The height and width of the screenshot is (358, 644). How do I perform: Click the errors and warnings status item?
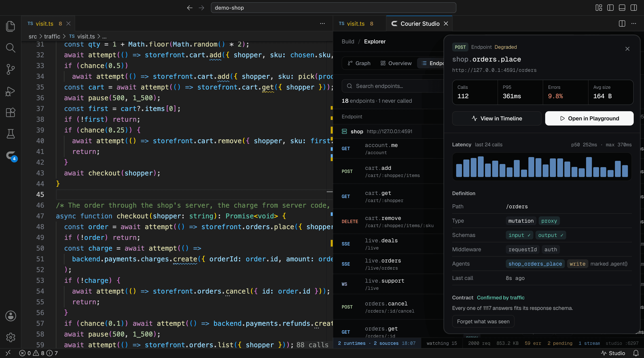pyautogui.click(x=38, y=353)
